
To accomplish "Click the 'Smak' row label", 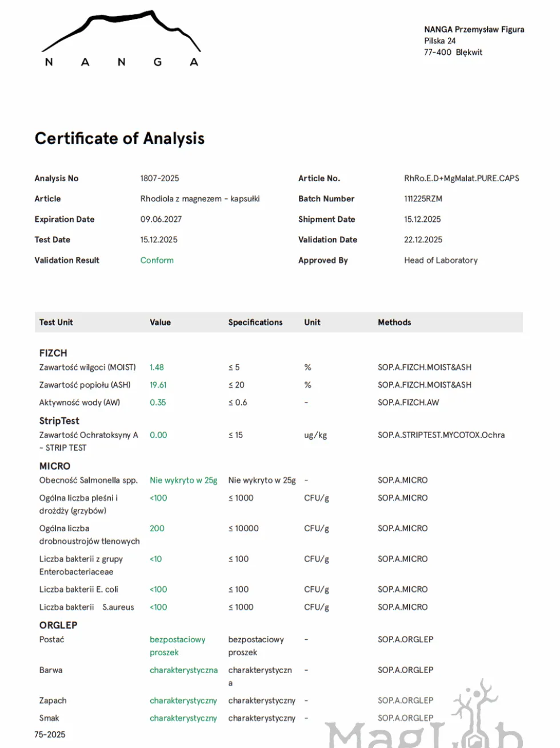I will click(x=49, y=718).
